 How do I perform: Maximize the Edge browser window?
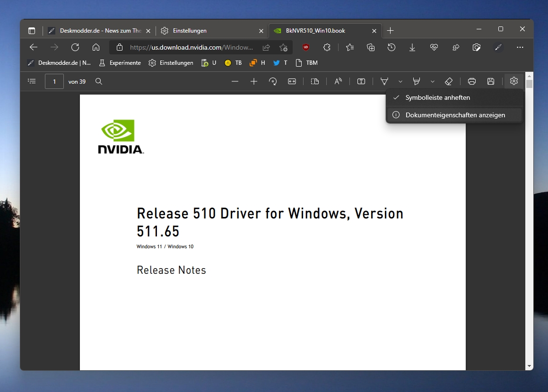[500, 29]
